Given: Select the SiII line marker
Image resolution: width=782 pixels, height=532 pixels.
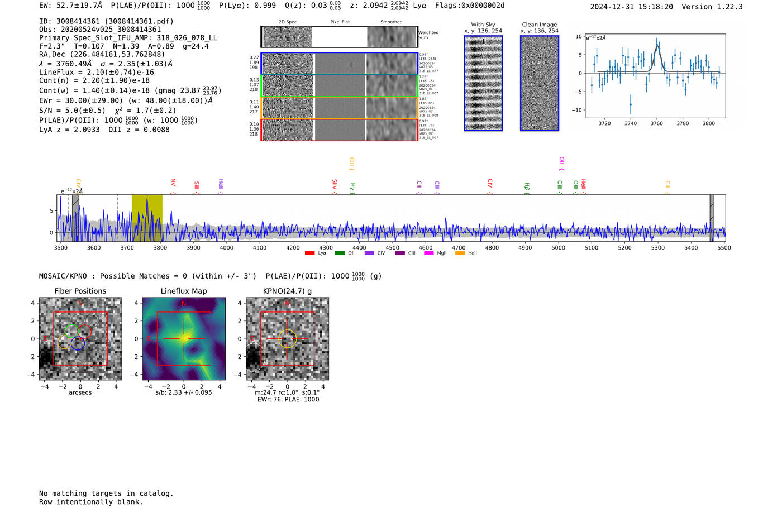Looking at the screenshot, I should pyautogui.click(x=197, y=187).
